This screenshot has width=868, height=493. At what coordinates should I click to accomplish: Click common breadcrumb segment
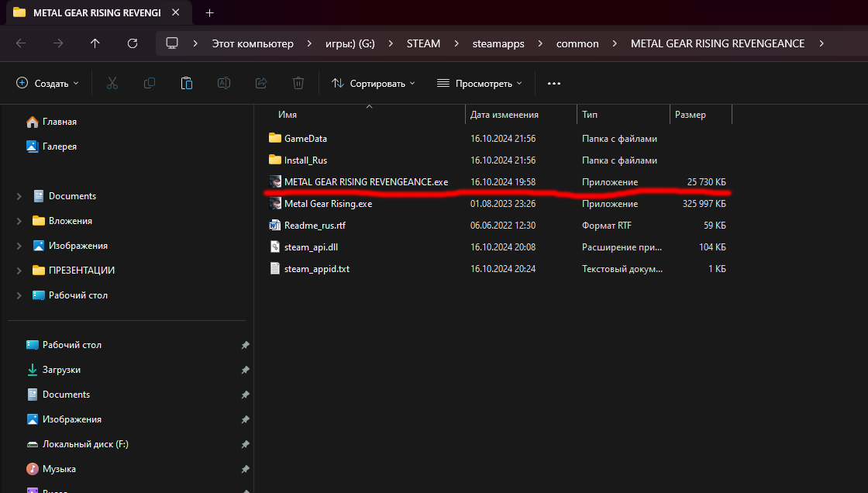coord(577,43)
